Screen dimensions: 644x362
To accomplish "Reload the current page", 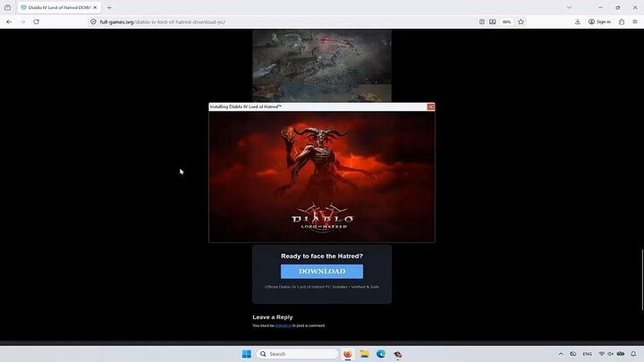I will (x=36, y=21).
